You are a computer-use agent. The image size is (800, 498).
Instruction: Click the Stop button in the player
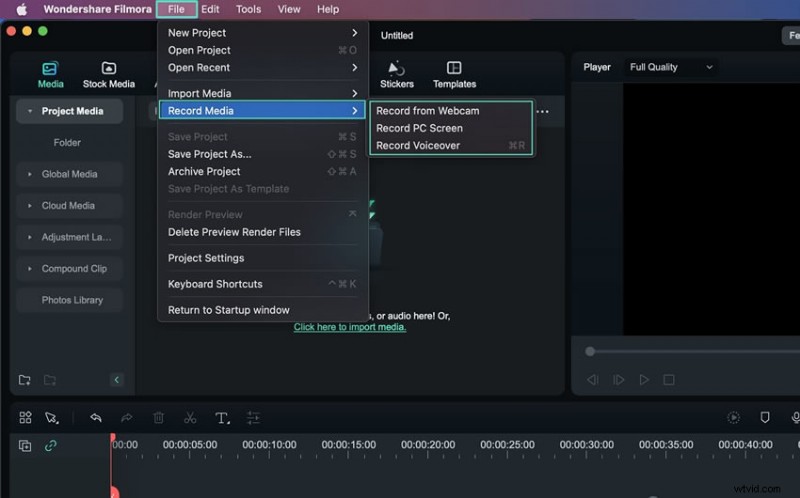pos(669,380)
